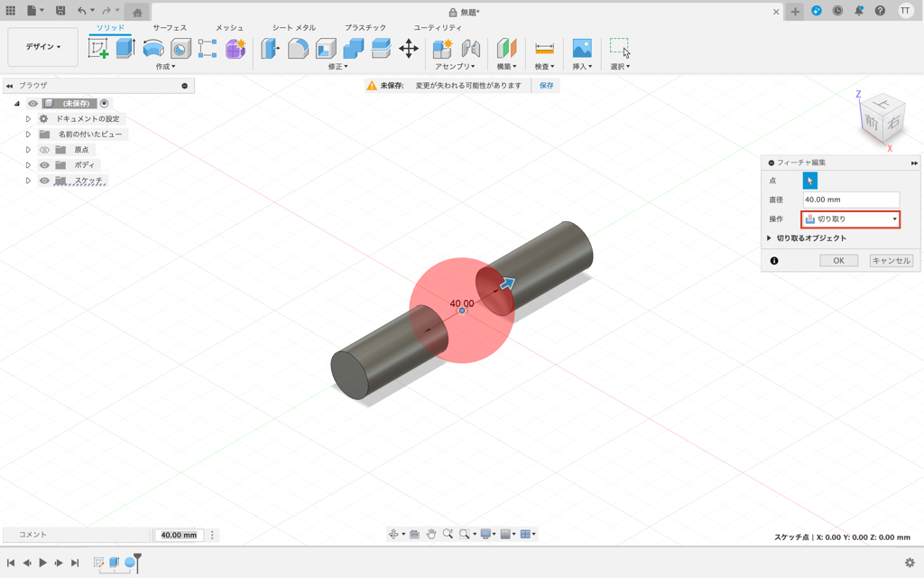Open the help question mark menu
Screen dimensions: 924x578
pos(880,11)
